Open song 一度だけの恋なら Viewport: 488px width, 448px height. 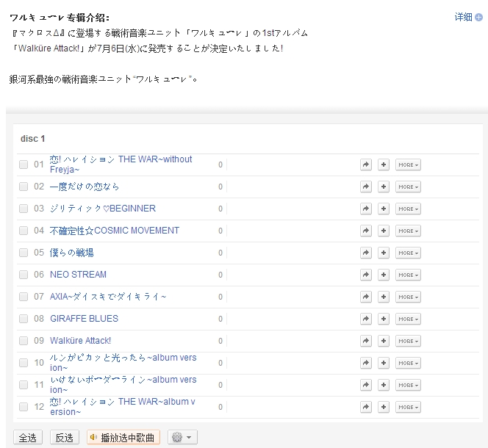(85, 187)
